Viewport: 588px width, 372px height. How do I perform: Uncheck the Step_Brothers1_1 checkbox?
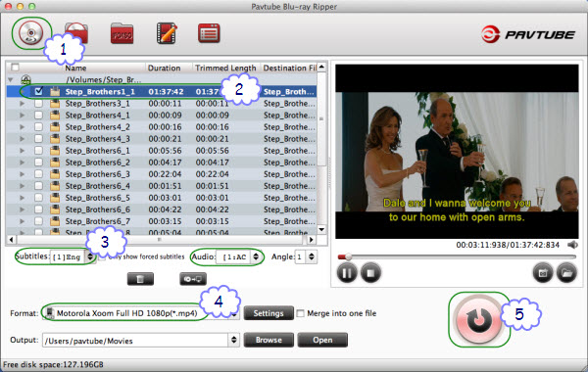coord(38,91)
